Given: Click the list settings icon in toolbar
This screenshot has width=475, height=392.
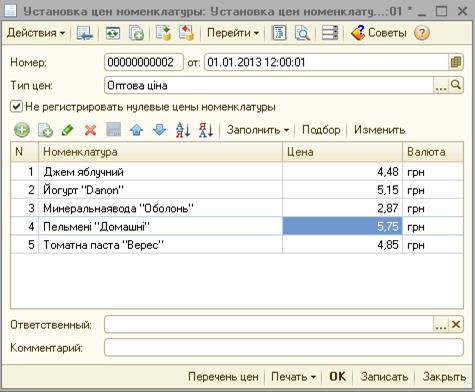Looking at the screenshot, I should (329, 33).
